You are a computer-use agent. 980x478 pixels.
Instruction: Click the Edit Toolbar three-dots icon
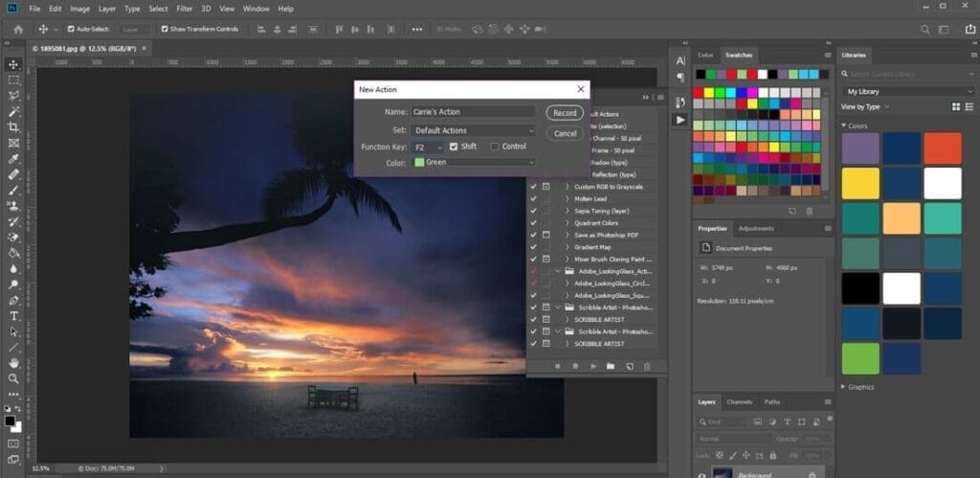click(13, 395)
